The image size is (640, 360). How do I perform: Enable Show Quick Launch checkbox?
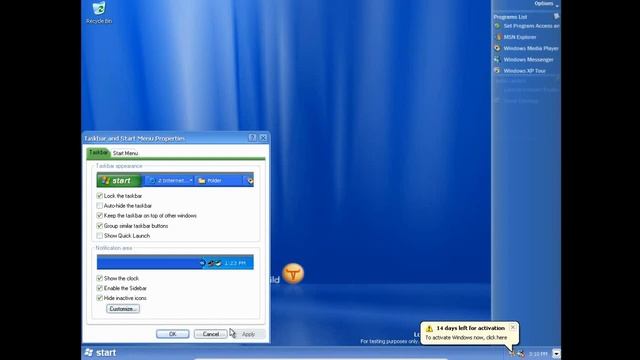click(100, 236)
